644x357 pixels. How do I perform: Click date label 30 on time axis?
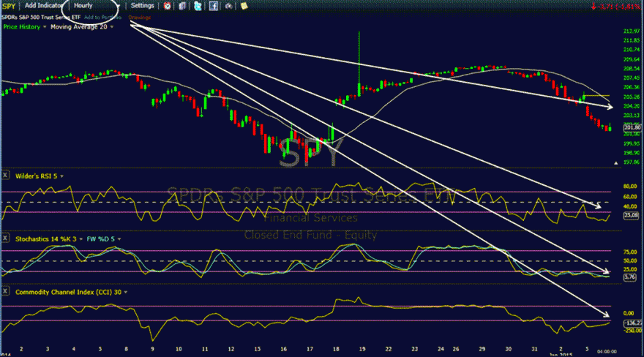[508, 349]
